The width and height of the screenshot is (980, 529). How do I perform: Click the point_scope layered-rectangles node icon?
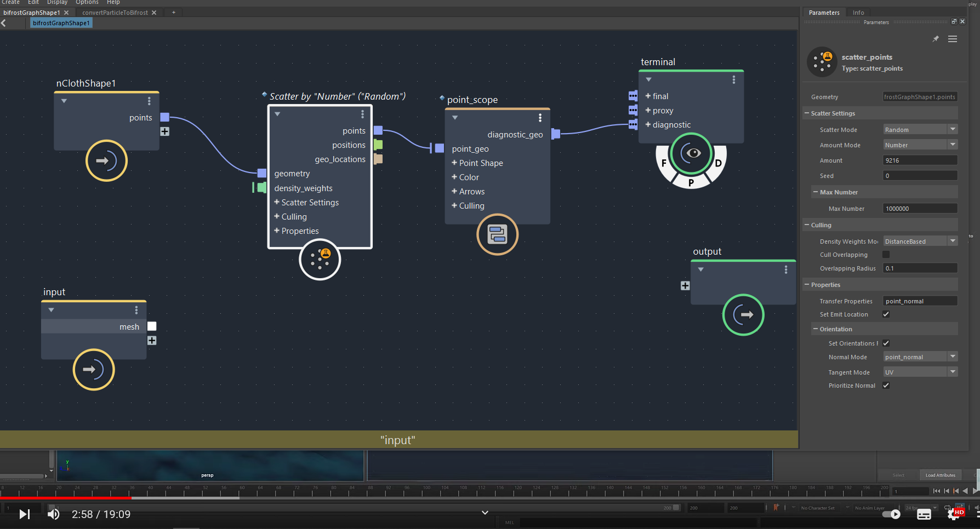pos(497,234)
